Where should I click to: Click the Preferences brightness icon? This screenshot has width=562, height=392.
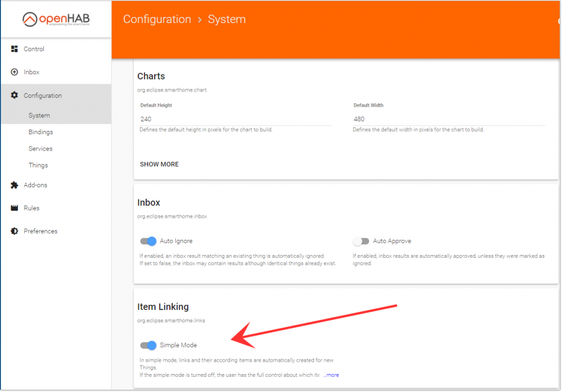[x=15, y=231]
